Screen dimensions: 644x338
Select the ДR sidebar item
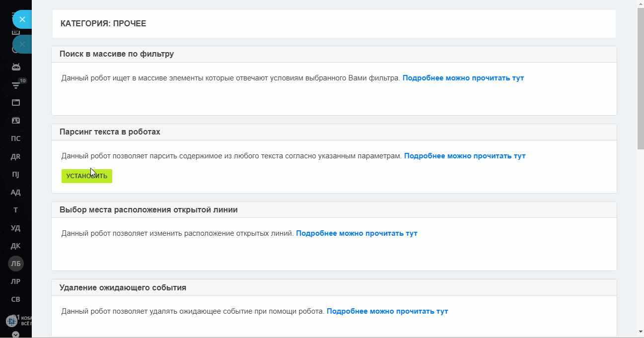(15, 156)
